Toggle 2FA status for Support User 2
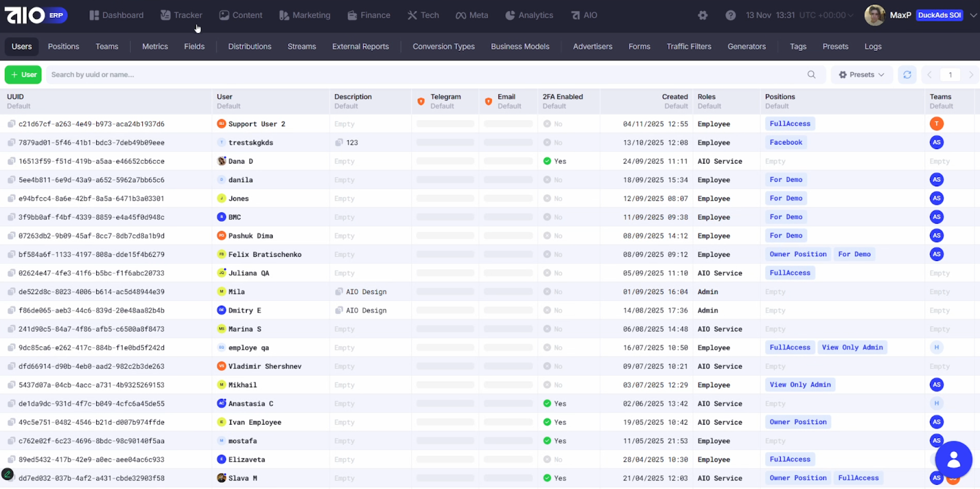Viewport: 980px width, 489px height. [547, 124]
